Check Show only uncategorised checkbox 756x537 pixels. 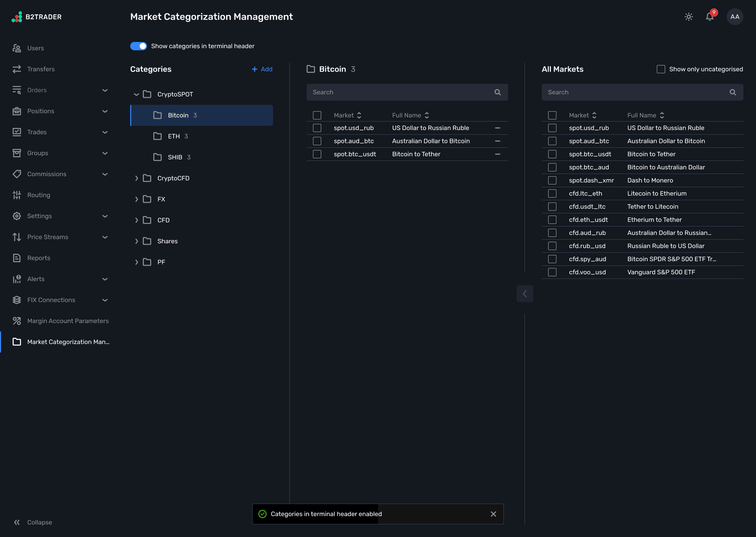tap(661, 69)
